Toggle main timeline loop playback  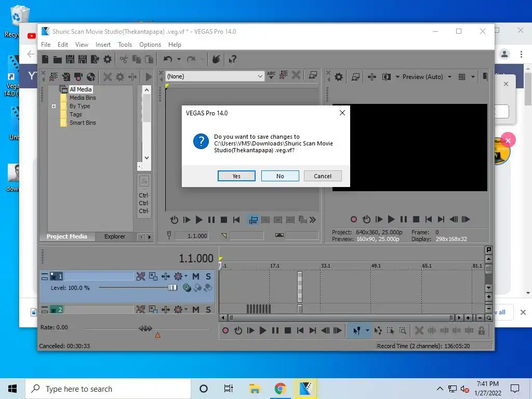[x=238, y=330]
